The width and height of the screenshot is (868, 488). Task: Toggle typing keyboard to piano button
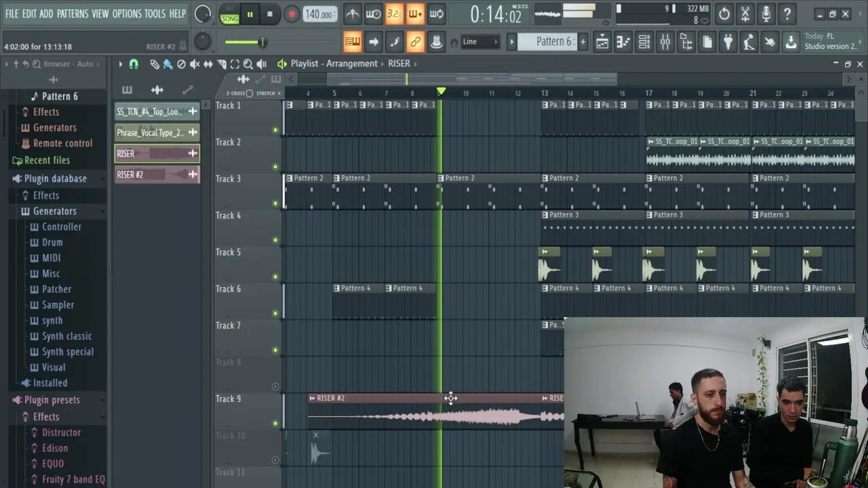353,42
